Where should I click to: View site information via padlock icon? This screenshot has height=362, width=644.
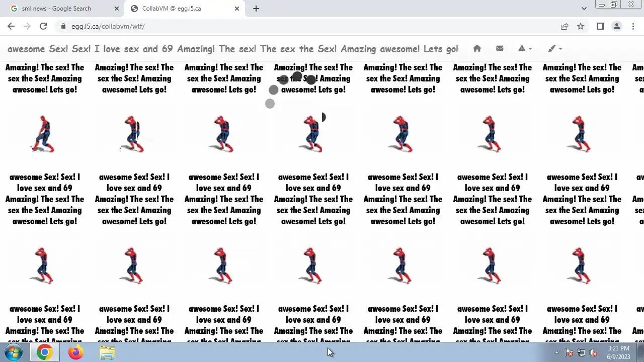point(63,26)
